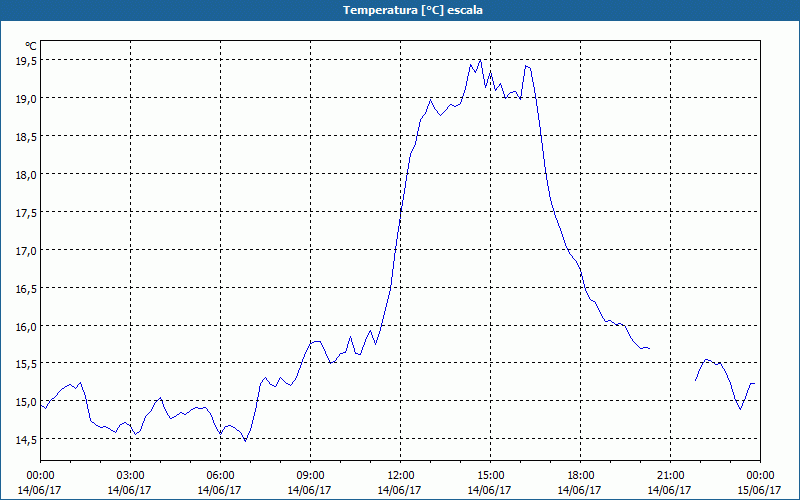Viewport: 800px width, 500px height.
Task: Click the 14,5 temperature label
Action: click(26, 439)
